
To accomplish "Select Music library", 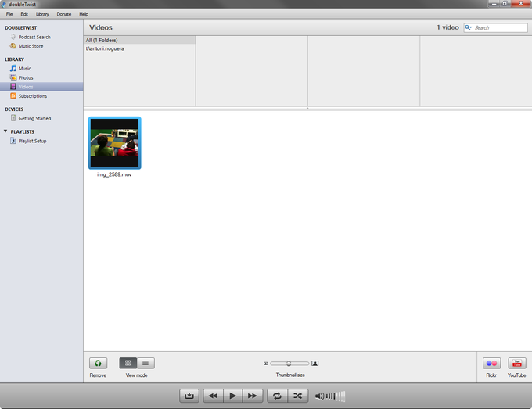I will (24, 69).
